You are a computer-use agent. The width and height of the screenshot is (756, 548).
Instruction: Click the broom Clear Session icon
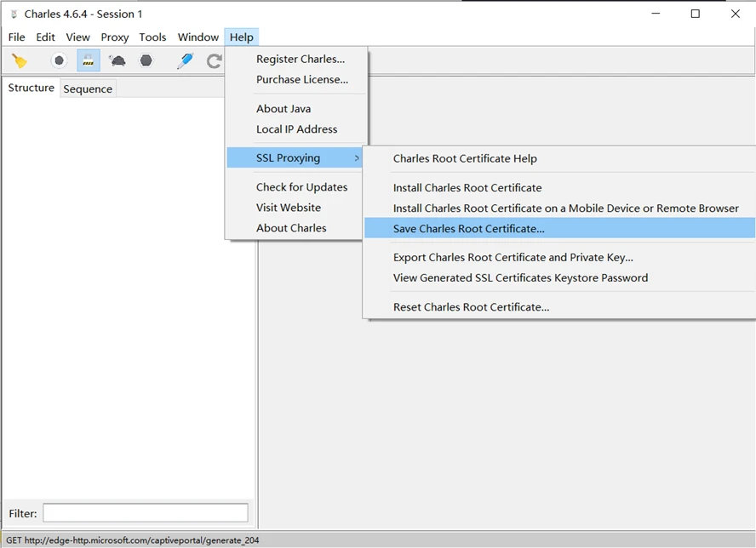point(20,60)
